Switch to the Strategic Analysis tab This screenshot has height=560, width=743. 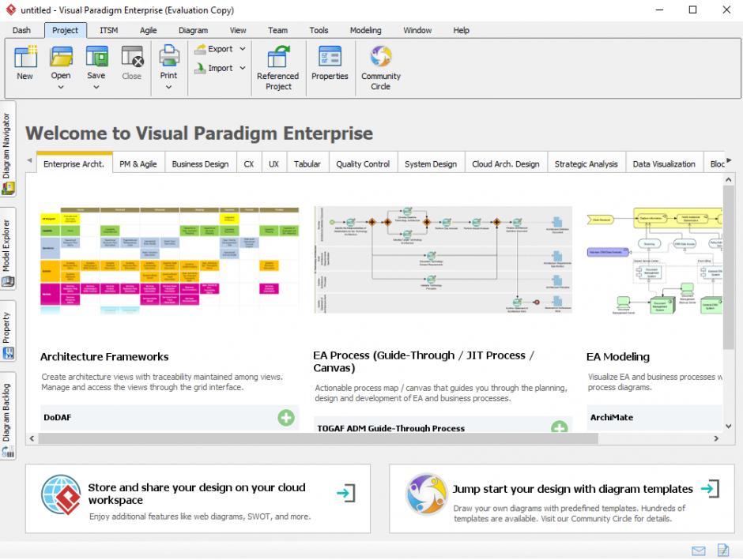coord(586,163)
